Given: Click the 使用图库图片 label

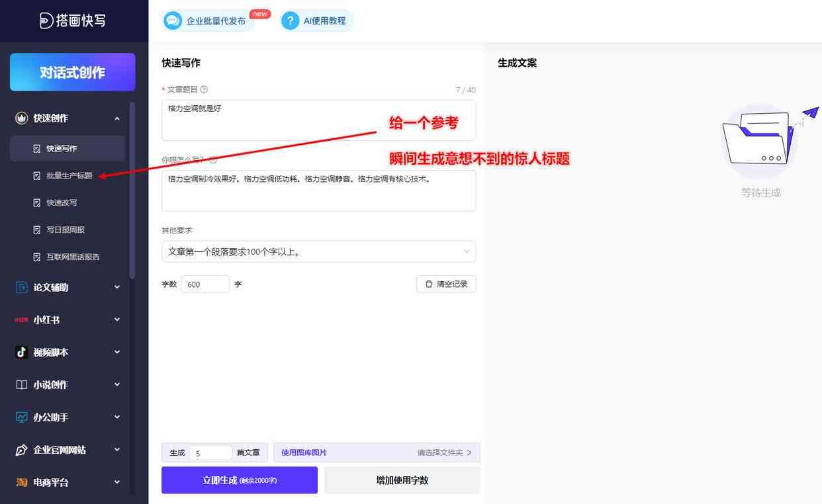Looking at the screenshot, I should [x=304, y=453].
